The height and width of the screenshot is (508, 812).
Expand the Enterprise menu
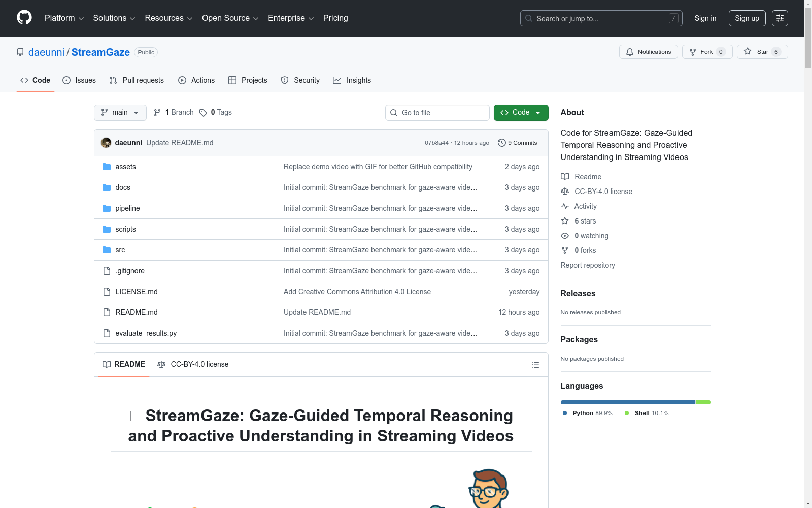(291, 18)
